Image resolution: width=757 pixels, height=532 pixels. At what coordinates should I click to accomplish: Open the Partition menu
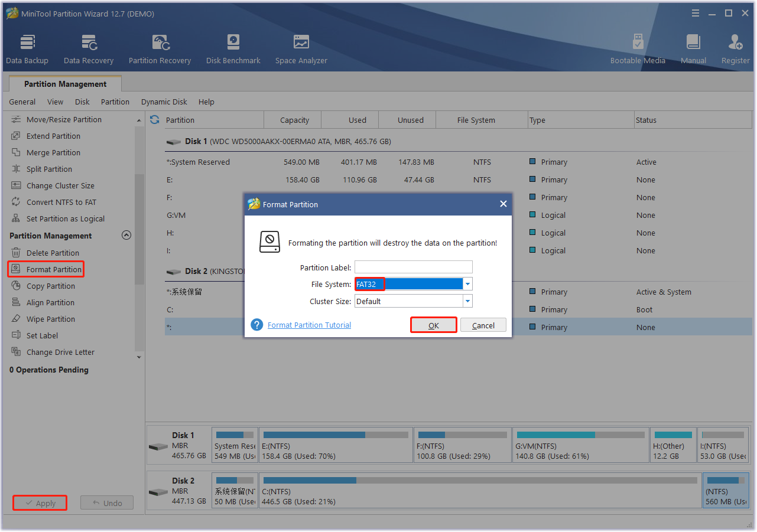tap(115, 102)
